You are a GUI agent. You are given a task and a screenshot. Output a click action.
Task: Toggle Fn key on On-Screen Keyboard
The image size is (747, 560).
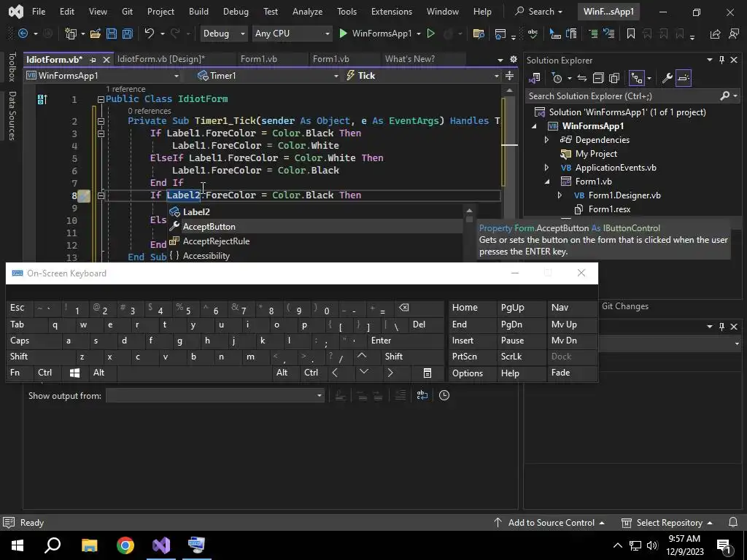pyautogui.click(x=19, y=373)
